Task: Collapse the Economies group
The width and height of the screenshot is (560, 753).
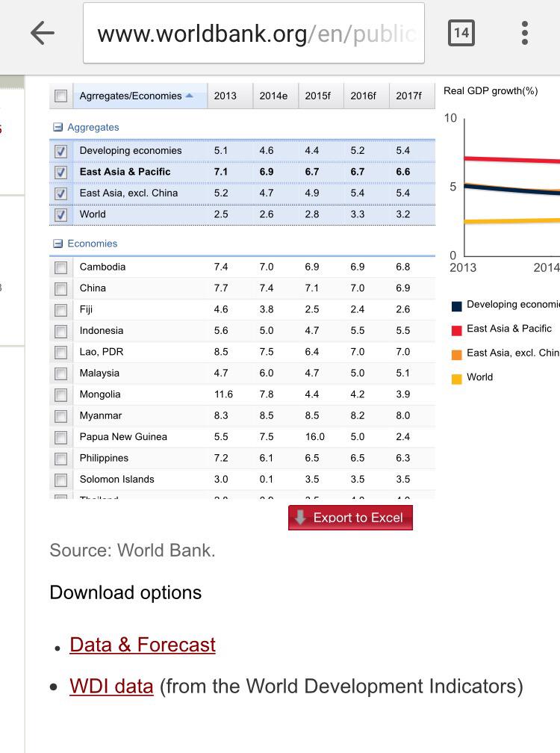Action: click(x=58, y=244)
